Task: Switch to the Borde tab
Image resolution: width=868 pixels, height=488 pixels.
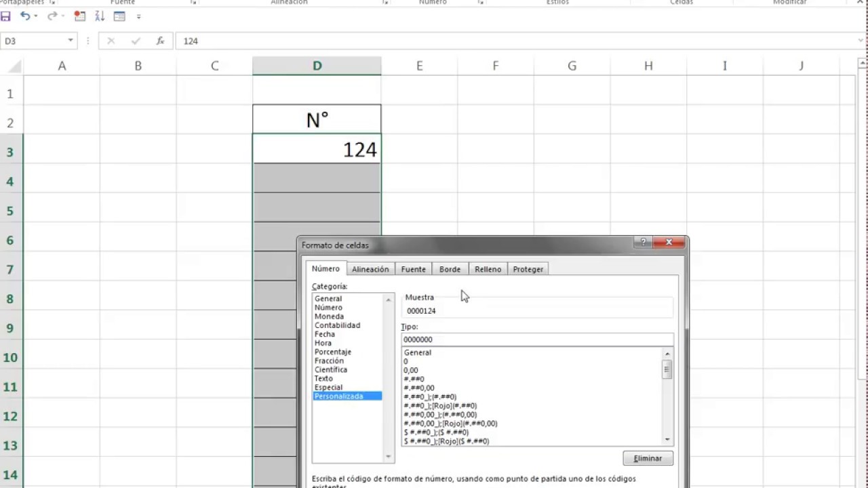Action: coord(450,269)
